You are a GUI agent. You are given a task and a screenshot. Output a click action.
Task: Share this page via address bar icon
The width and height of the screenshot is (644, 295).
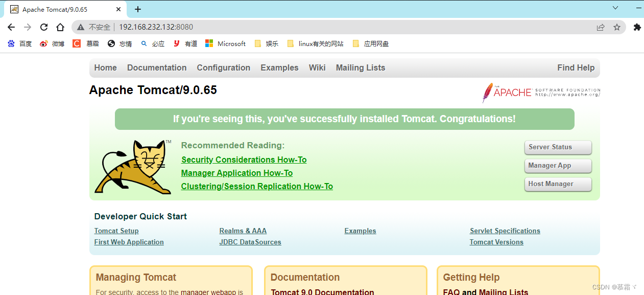click(x=601, y=27)
